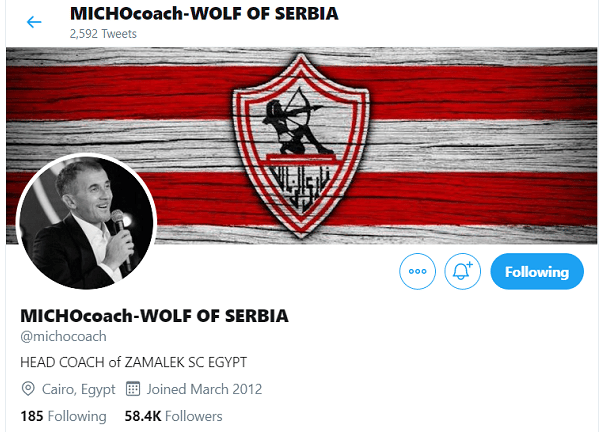Click the 2,592 Tweets count
The height and width of the screenshot is (432, 608).
point(103,34)
